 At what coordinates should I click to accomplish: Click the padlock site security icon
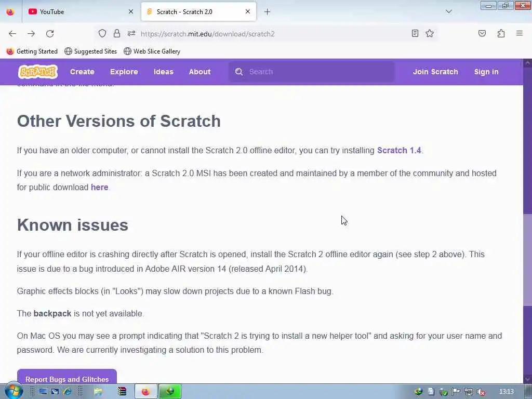(x=117, y=33)
